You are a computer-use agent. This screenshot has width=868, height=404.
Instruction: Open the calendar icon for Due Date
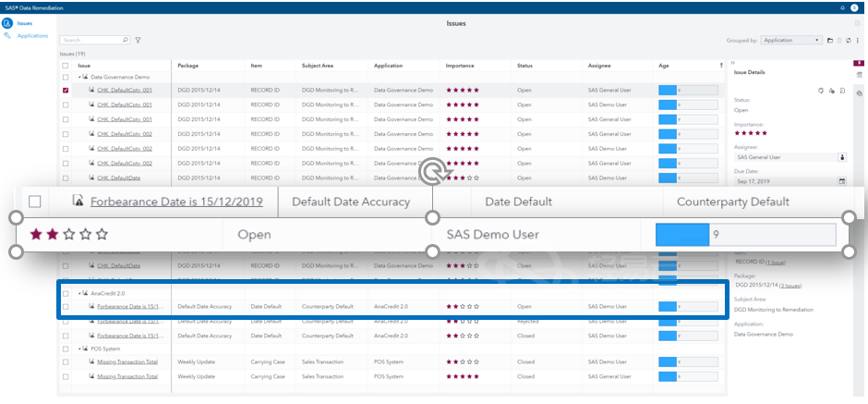pos(842,181)
